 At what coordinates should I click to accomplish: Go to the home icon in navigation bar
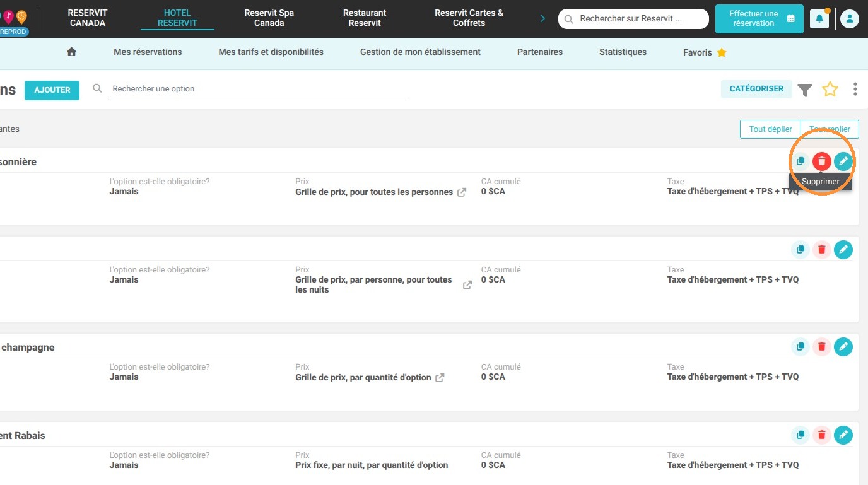[71, 52]
